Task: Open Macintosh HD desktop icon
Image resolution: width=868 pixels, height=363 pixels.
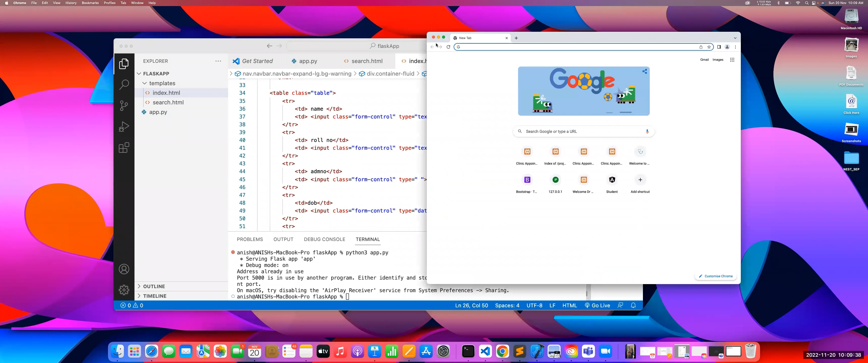Action: coord(851,19)
